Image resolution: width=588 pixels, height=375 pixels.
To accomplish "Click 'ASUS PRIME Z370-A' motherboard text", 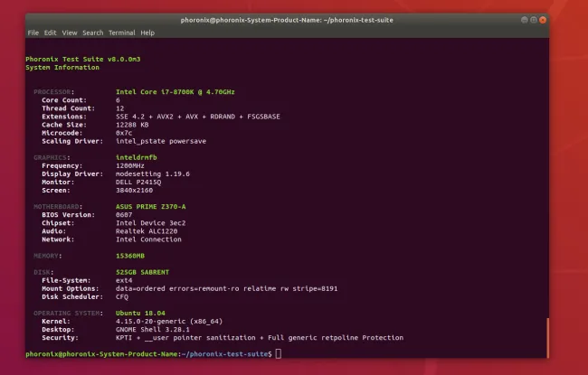I will click(151, 207).
